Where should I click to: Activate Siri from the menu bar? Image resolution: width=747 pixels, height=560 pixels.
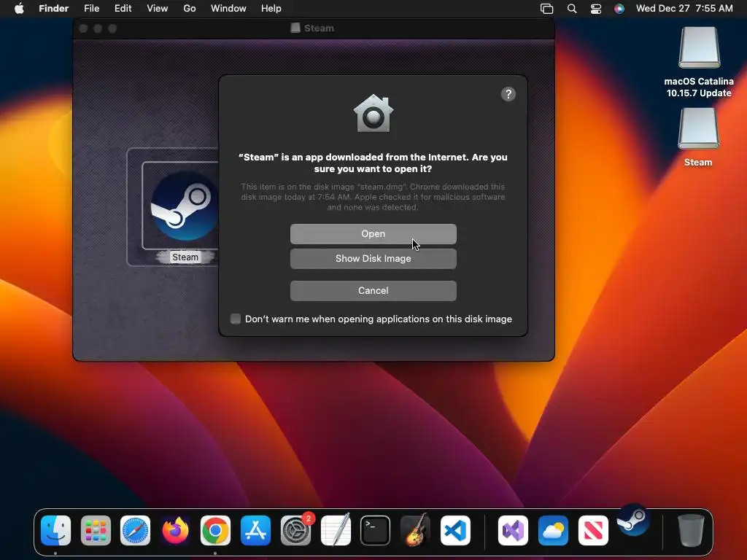point(619,9)
